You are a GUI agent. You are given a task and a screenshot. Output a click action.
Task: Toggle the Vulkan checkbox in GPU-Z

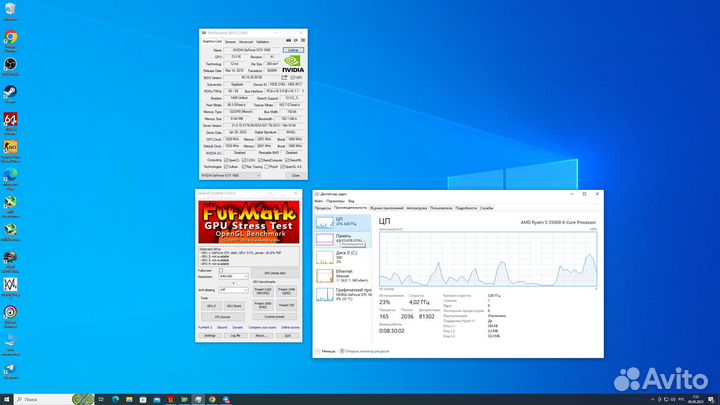tap(225, 167)
